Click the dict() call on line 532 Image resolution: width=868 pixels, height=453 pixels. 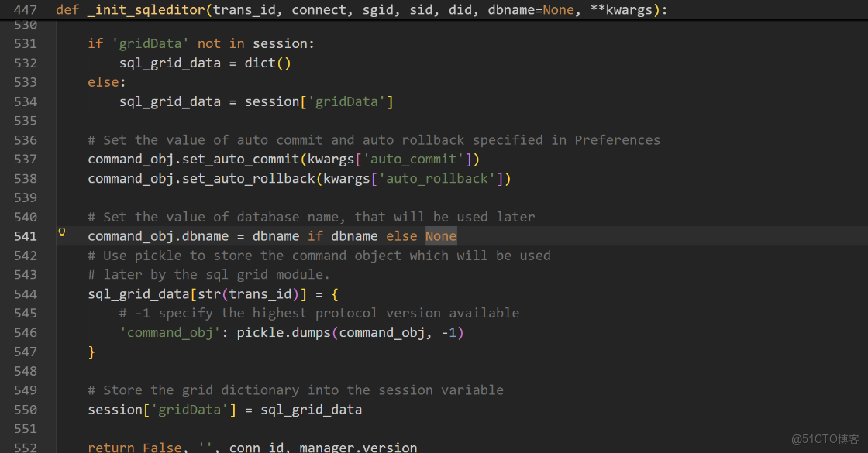click(267, 63)
